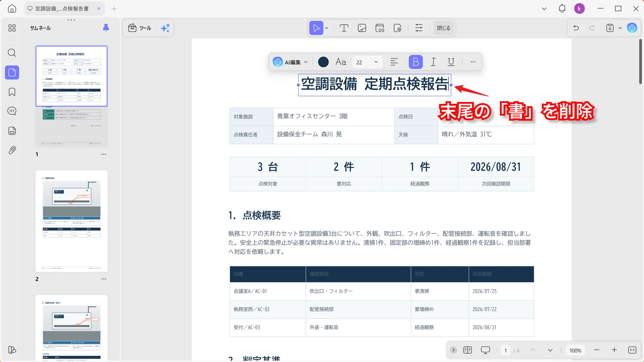Choose the select arrow tool

[316, 28]
